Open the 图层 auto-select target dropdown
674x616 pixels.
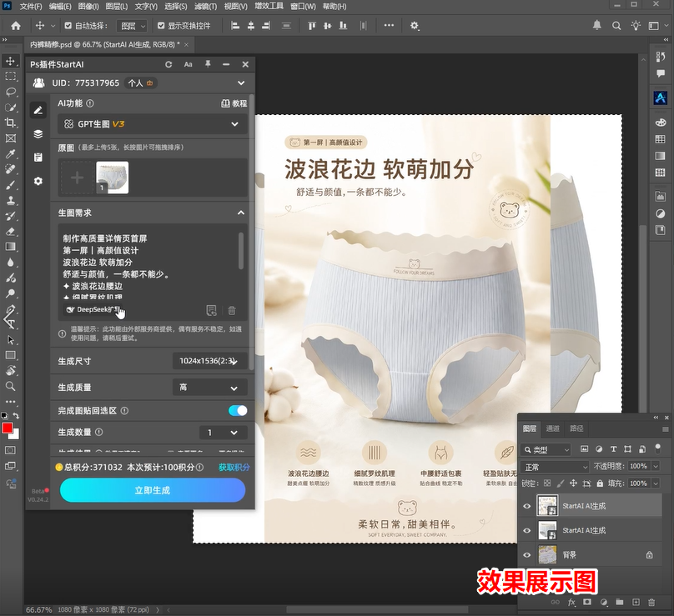pos(132,26)
